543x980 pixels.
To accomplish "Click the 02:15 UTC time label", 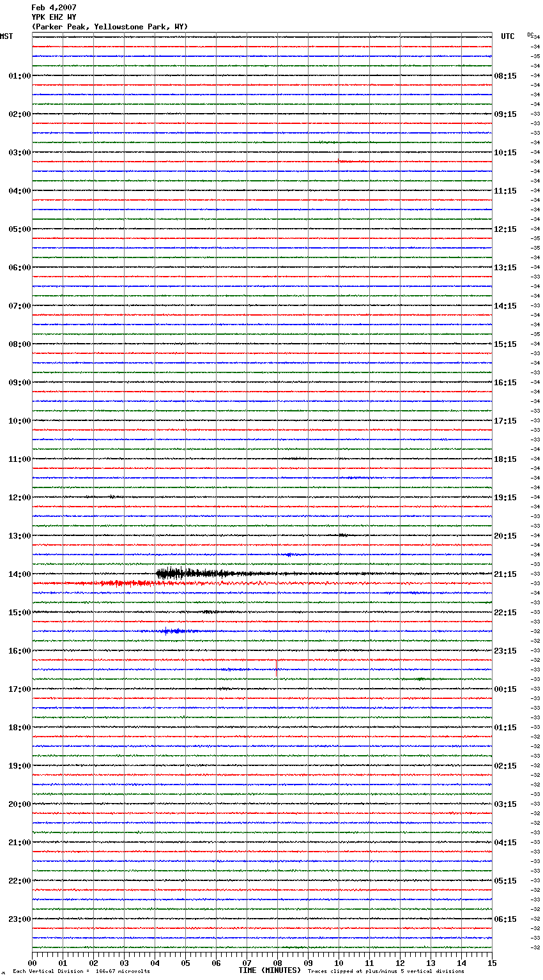I will point(505,766).
